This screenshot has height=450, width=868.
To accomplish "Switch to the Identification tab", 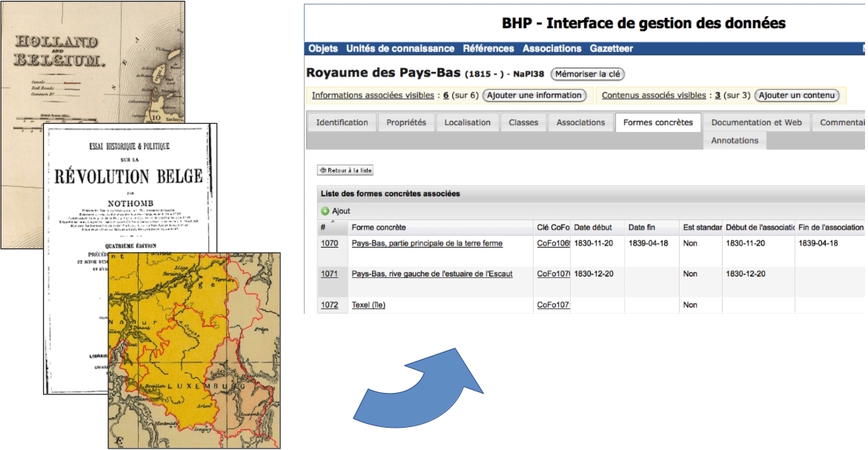I will tap(342, 123).
